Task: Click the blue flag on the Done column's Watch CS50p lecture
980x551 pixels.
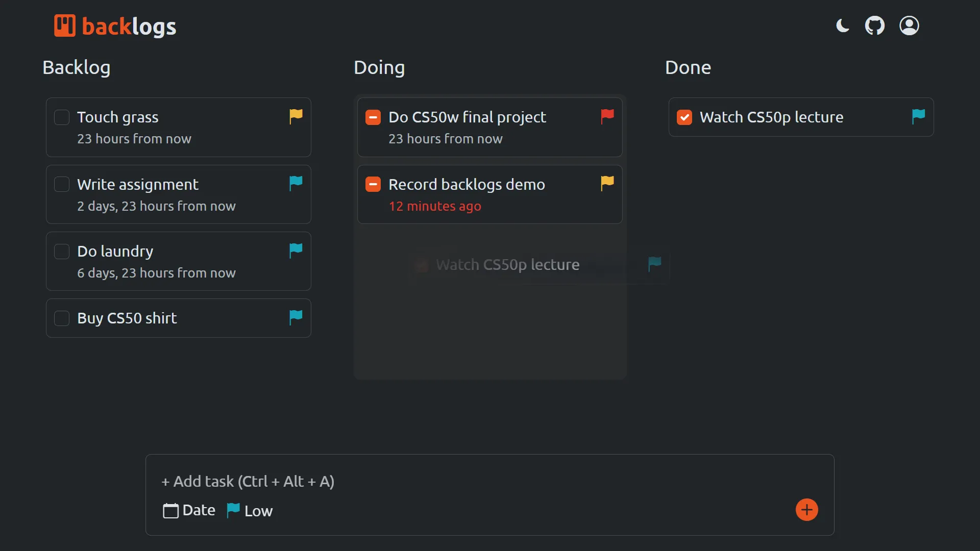Action: click(x=919, y=117)
